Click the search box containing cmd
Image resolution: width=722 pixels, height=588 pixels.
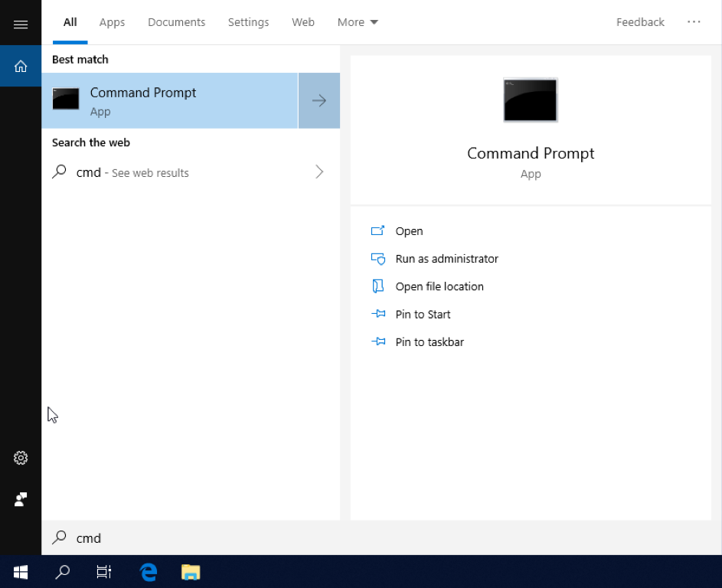point(191,538)
